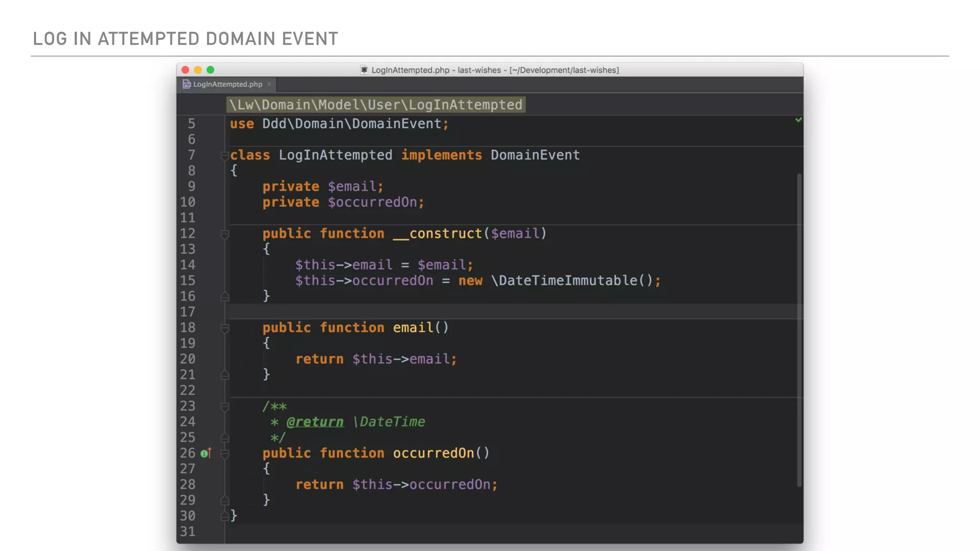The width and height of the screenshot is (980, 551).
Task: Click DomainEvent in the class declaration
Action: click(535, 155)
